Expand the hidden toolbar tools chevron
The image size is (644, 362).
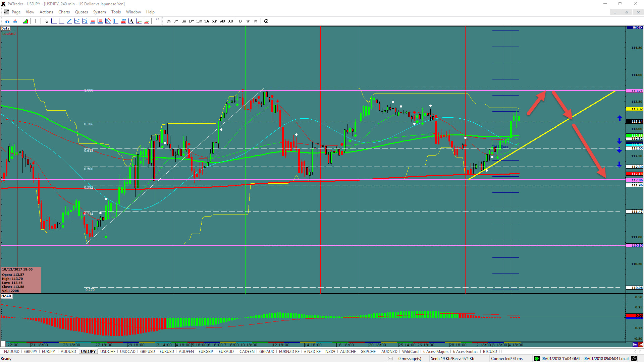click(x=158, y=19)
